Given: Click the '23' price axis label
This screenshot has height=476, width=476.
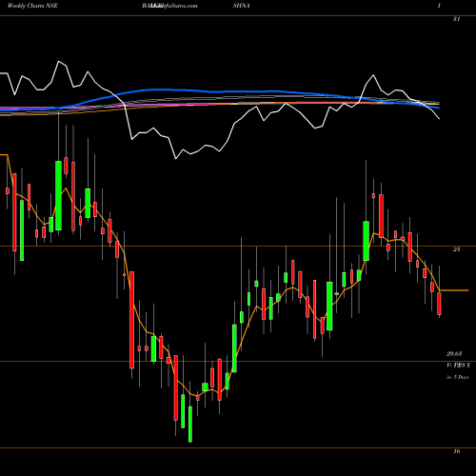Looking at the screenshot, I should pos(456,249).
